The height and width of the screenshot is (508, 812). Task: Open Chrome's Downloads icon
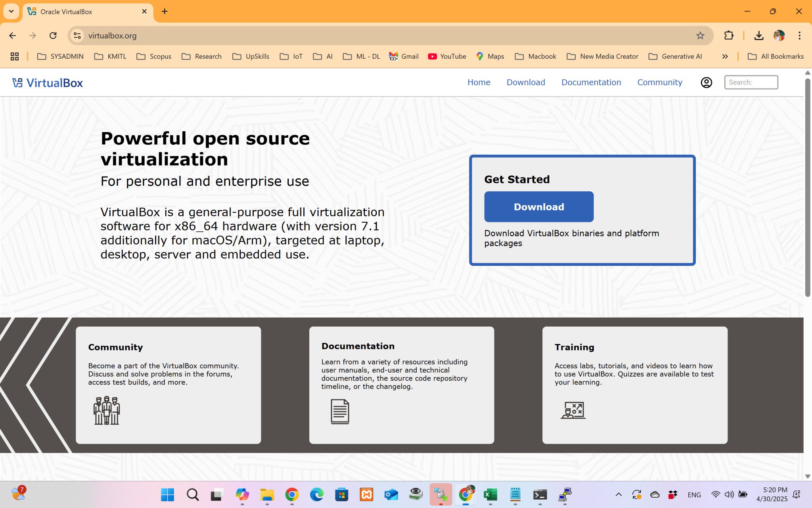pos(759,35)
